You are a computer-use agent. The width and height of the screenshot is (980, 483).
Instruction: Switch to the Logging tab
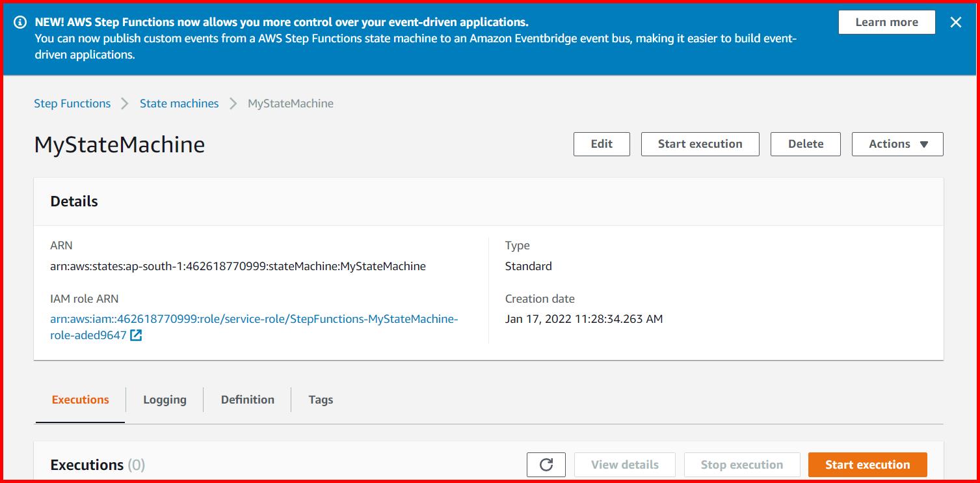[164, 399]
